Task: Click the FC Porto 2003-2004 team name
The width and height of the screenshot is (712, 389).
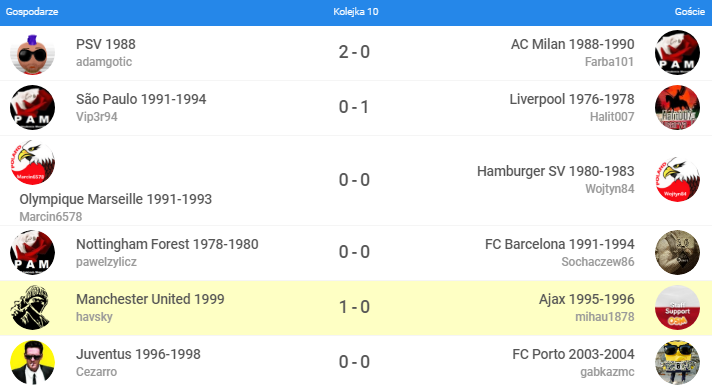Action: (x=573, y=354)
